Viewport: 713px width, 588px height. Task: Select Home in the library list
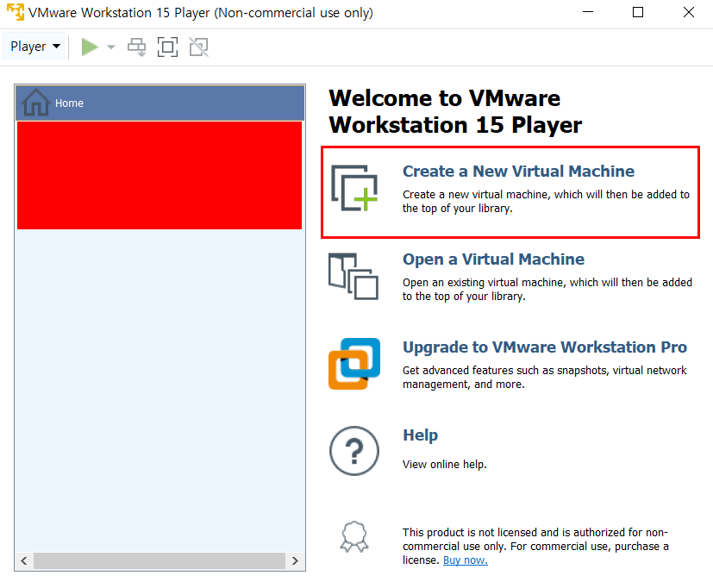pyautogui.click(x=160, y=103)
